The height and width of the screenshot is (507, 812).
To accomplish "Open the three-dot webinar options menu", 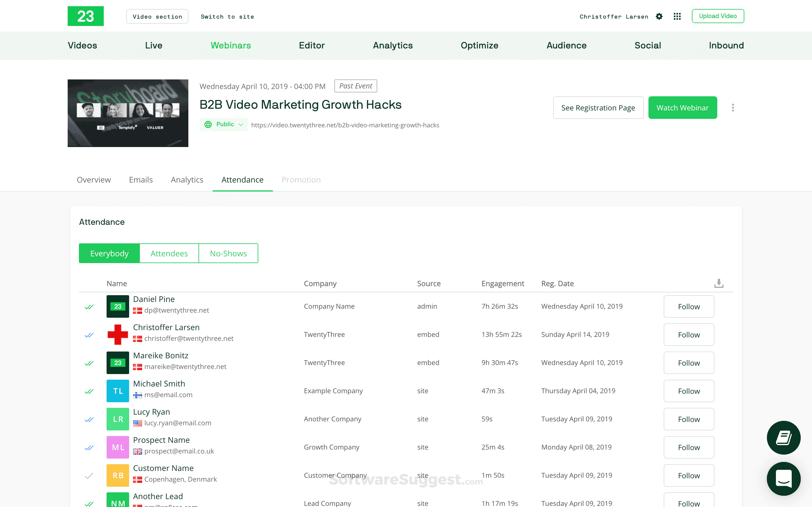I will coord(733,108).
